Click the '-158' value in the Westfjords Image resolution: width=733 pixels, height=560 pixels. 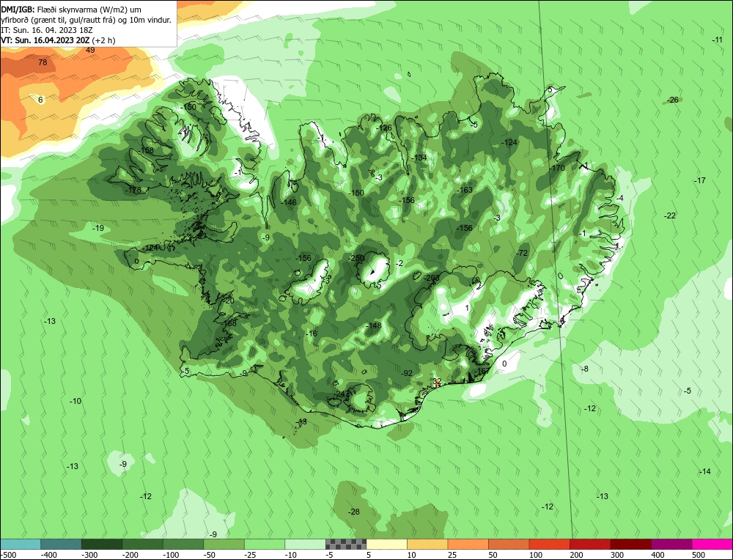(x=147, y=150)
